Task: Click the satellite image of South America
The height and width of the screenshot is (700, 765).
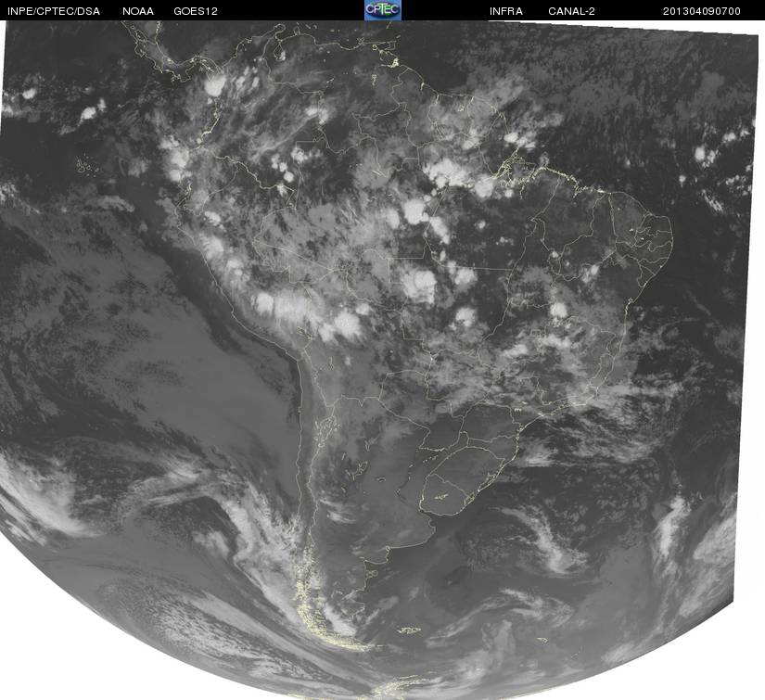Action: [380, 360]
